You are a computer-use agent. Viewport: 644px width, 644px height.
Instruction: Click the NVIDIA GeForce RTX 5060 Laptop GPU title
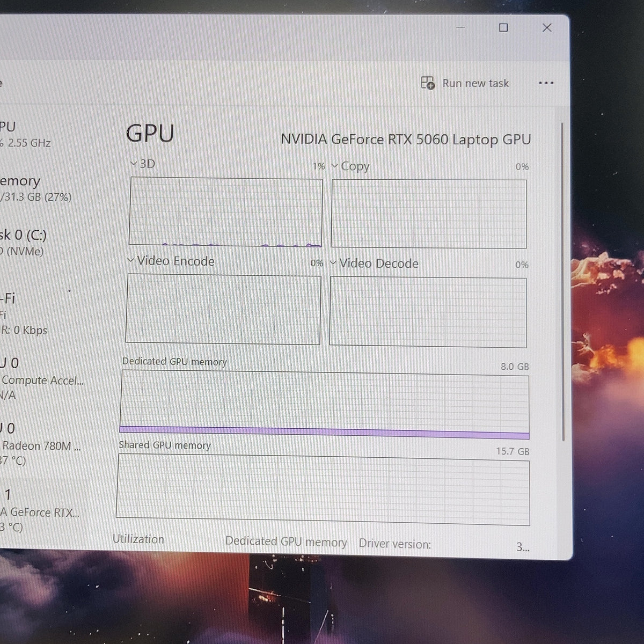click(x=406, y=140)
